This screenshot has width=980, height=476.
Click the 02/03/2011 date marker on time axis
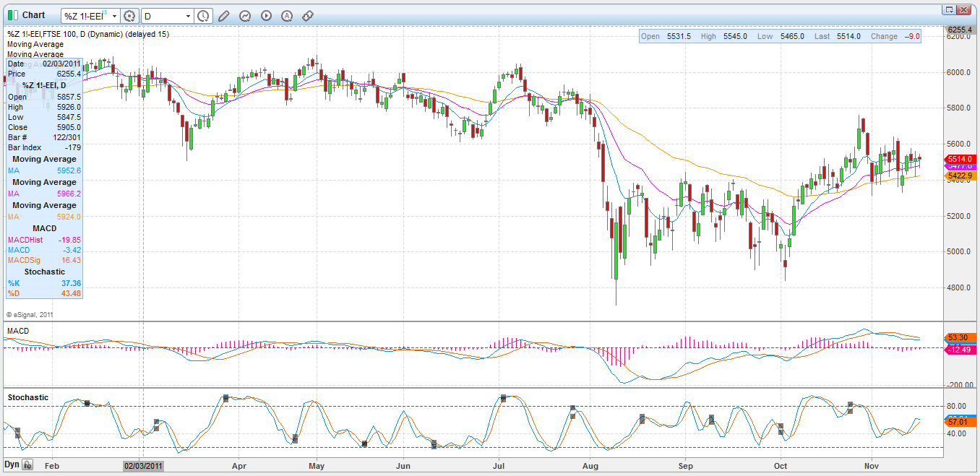pos(144,466)
